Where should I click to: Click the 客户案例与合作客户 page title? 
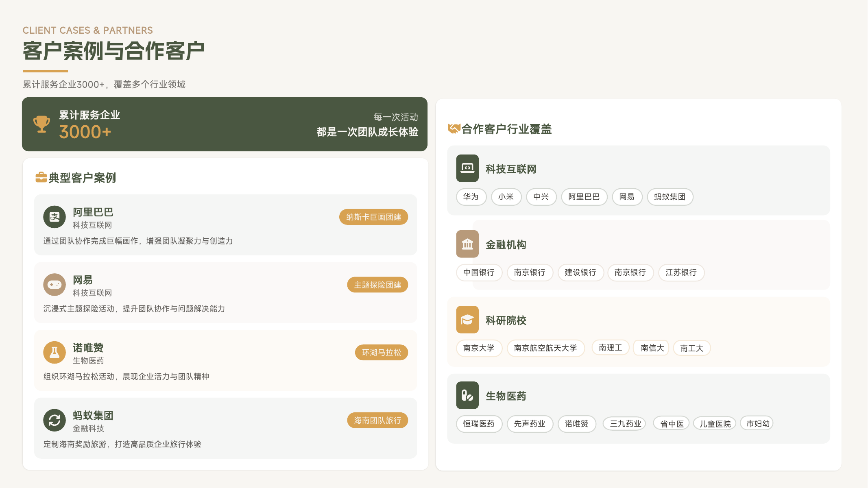coord(113,51)
